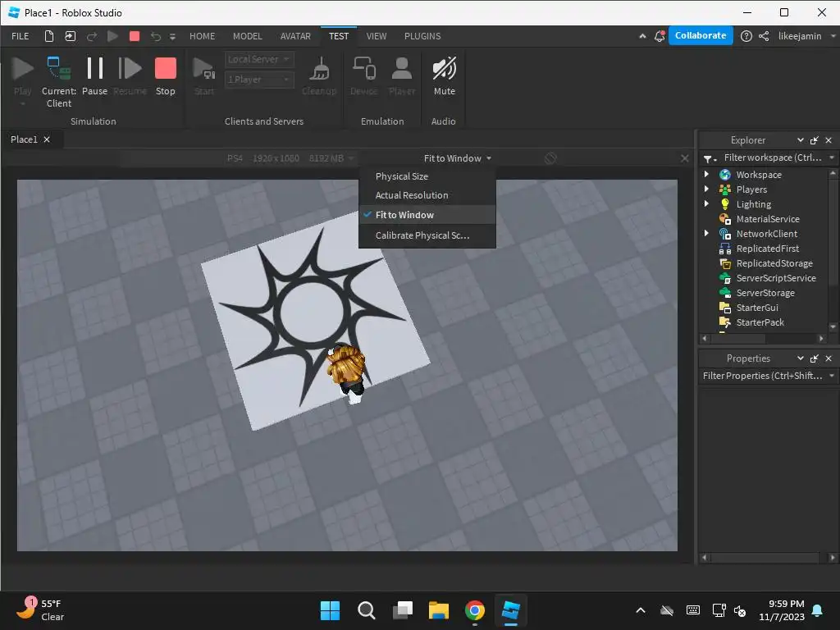Pause the running simulation
840x630 pixels.
tap(95, 76)
